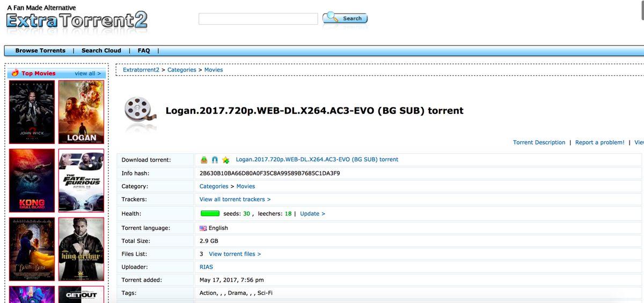Image resolution: width=644 pixels, height=303 pixels.
Task: Open The Fate of the Furious poster
Action: pos(81,181)
